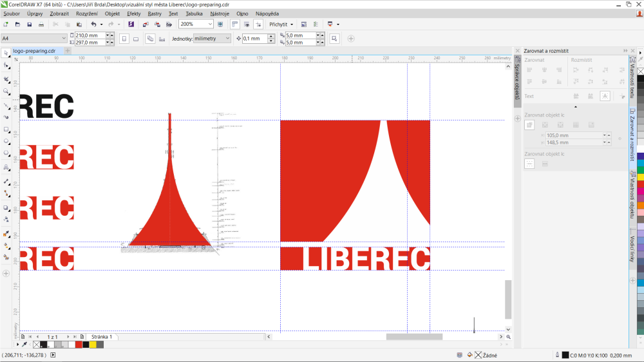This screenshot has height=362, width=644.
Task: Click the Open file icon
Action: coord(17,24)
